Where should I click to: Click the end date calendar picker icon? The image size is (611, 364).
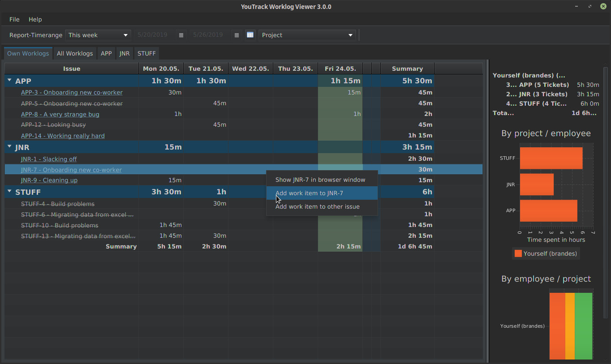237,35
